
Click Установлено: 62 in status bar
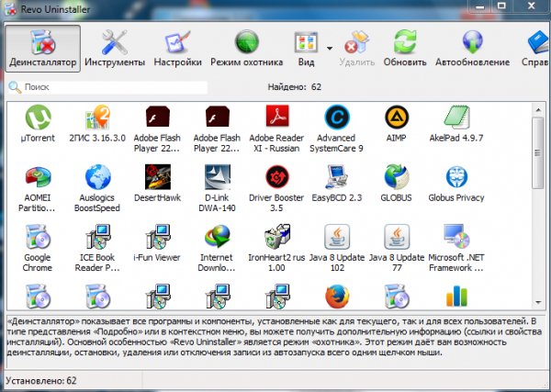coord(41,381)
